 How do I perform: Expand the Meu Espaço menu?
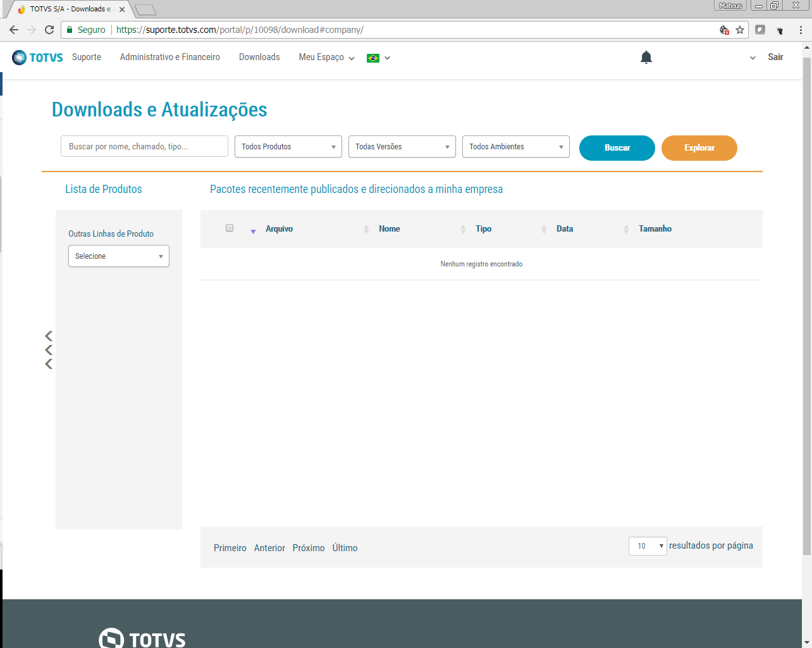tap(326, 58)
